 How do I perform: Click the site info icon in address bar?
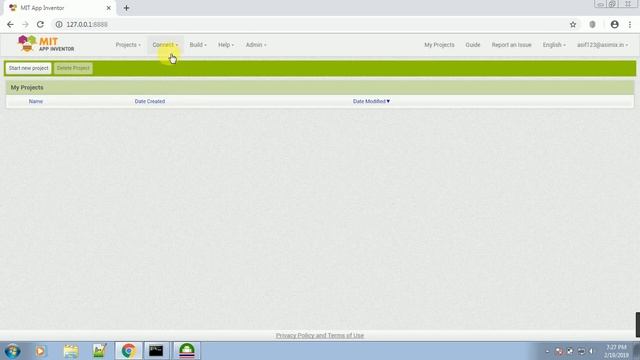click(59, 24)
